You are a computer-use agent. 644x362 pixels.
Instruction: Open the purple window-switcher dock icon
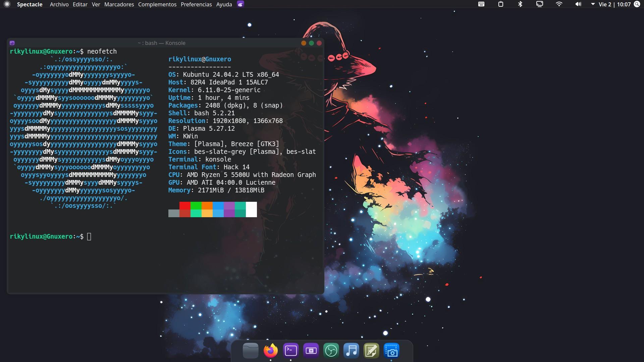tap(311, 351)
